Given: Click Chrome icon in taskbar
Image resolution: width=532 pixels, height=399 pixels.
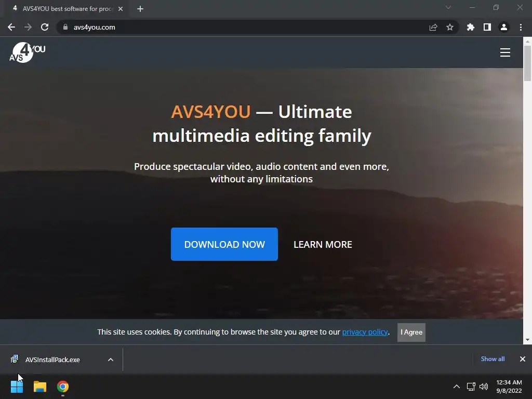Looking at the screenshot, I should (x=63, y=387).
